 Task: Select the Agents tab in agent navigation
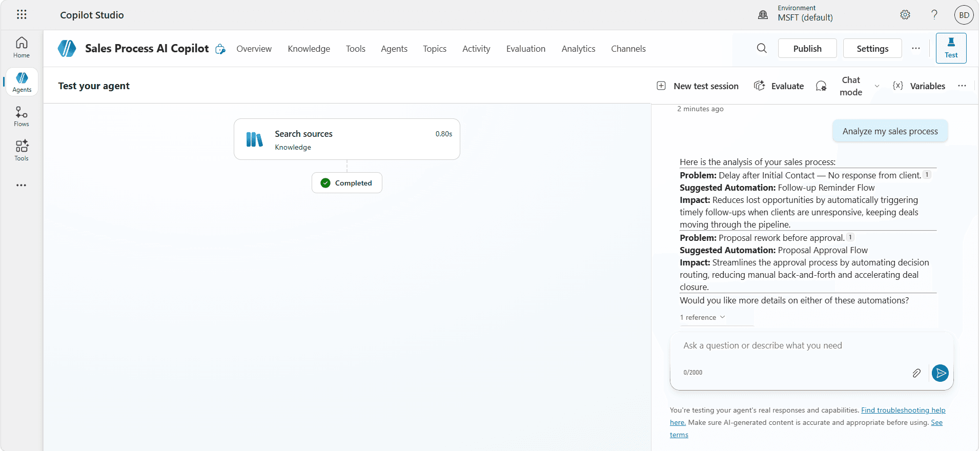(x=394, y=49)
